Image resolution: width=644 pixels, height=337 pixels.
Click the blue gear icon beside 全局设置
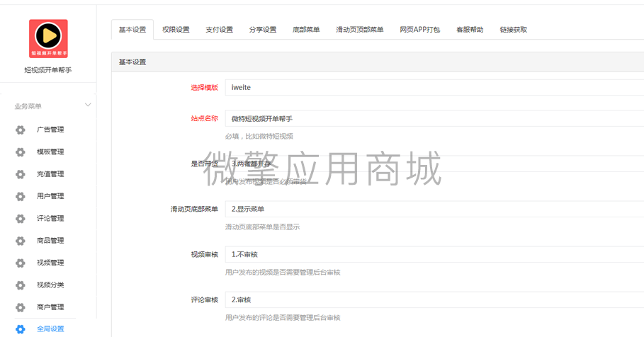[x=20, y=329]
